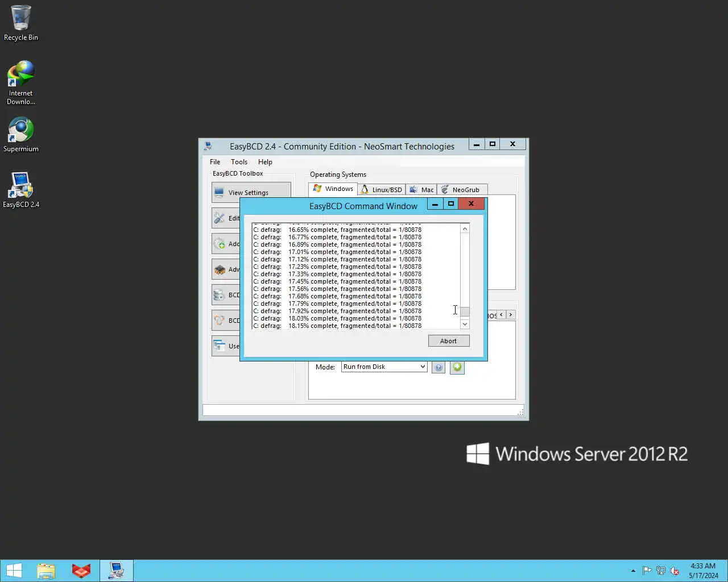The width and height of the screenshot is (728, 582).
Task: Click the Add New Entry plus icon
Action: coord(219,244)
